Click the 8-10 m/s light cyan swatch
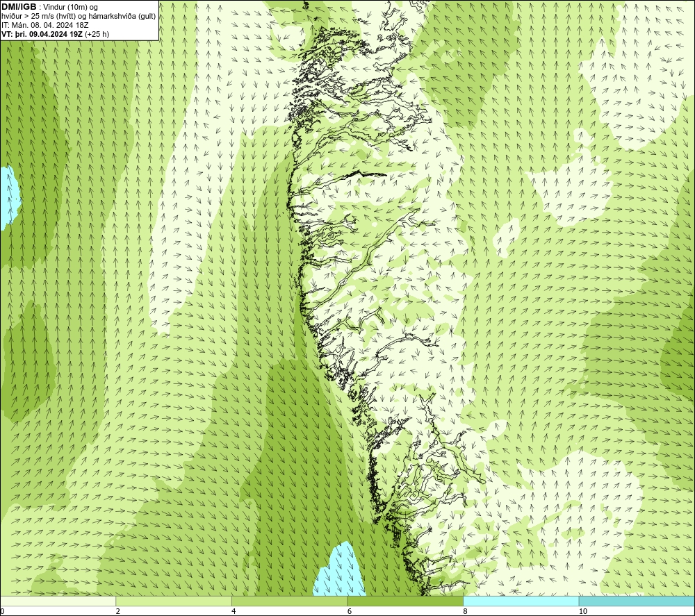 [x=521, y=601]
